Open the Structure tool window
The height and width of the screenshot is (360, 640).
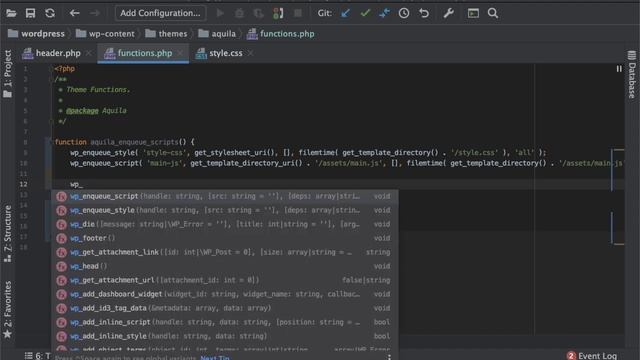pyautogui.click(x=7, y=233)
